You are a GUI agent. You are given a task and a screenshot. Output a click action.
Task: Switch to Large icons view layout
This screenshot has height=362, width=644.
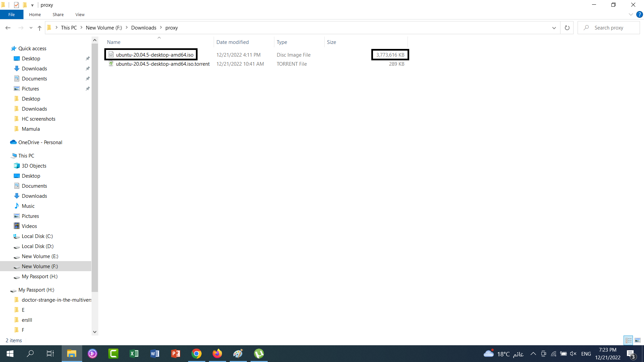(x=638, y=340)
